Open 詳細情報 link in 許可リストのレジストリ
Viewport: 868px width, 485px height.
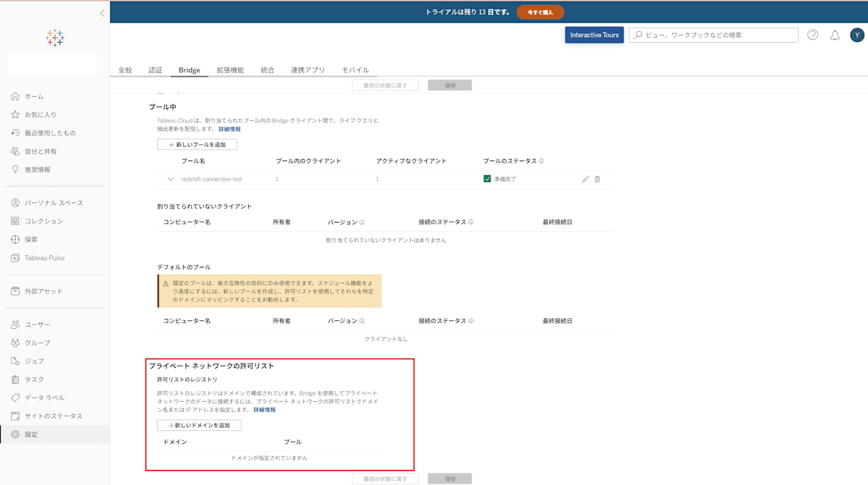(x=264, y=410)
